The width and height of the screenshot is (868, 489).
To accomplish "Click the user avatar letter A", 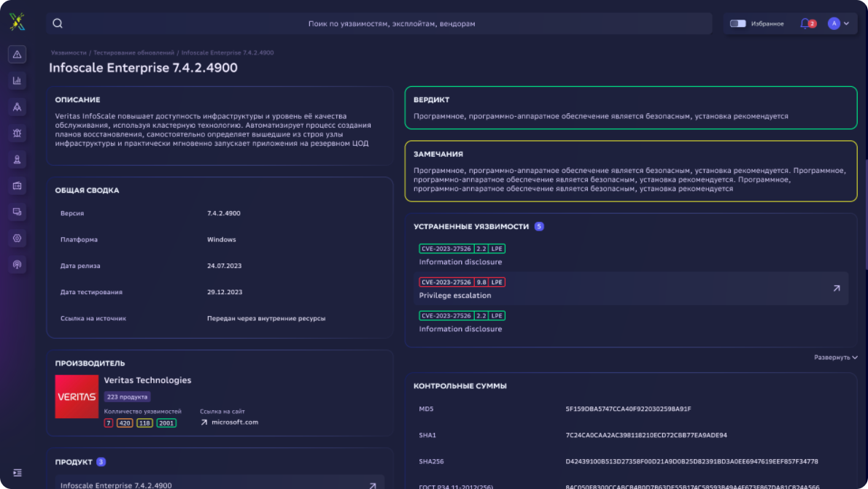I will [834, 23].
